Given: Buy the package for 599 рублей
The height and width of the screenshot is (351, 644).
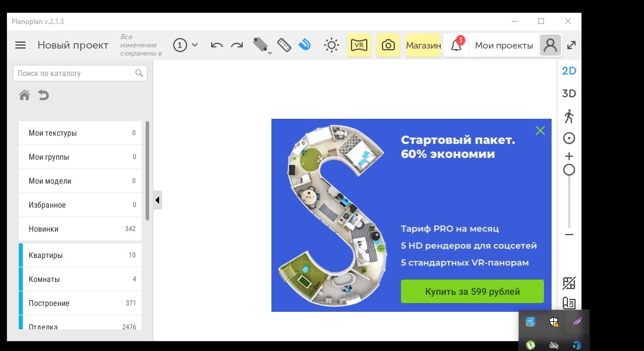Looking at the screenshot, I should point(472,291).
